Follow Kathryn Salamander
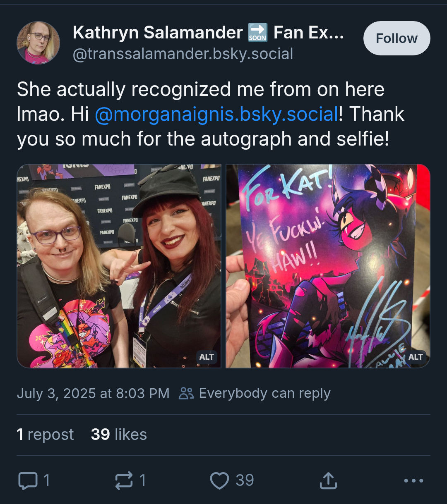 click(397, 38)
